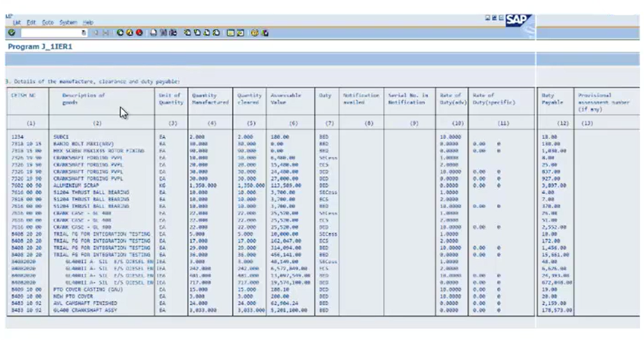The height and width of the screenshot is (340, 644).
Task: Select the GL400 CRANKSHAFT ASSY row
Action: pos(322,310)
